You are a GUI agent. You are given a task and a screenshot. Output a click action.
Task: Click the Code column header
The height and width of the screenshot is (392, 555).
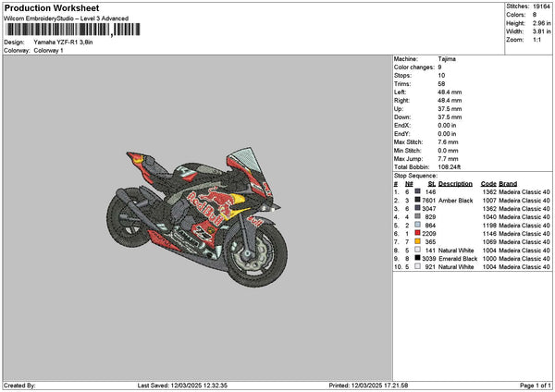[x=488, y=183]
